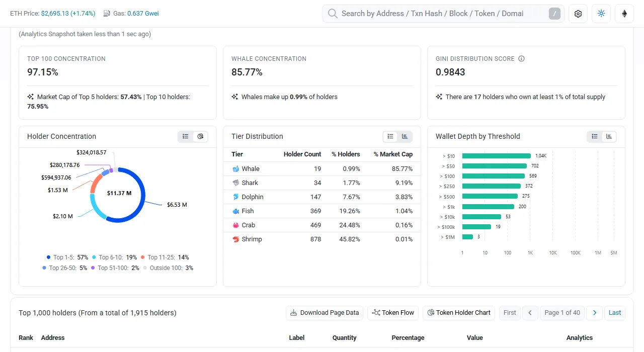Click the search magnifier icon
This screenshot has width=644, height=352.
[333, 14]
